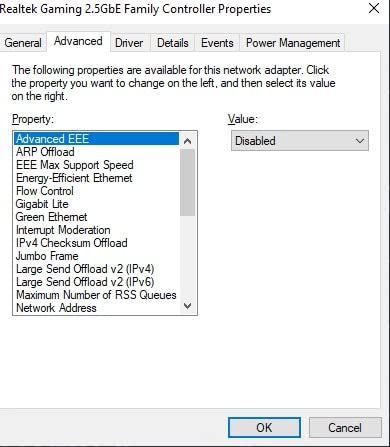Image resolution: width=390 pixels, height=447 pixels.
Task: Select the ARP Offload property
Action: click(x=97, y=152)
